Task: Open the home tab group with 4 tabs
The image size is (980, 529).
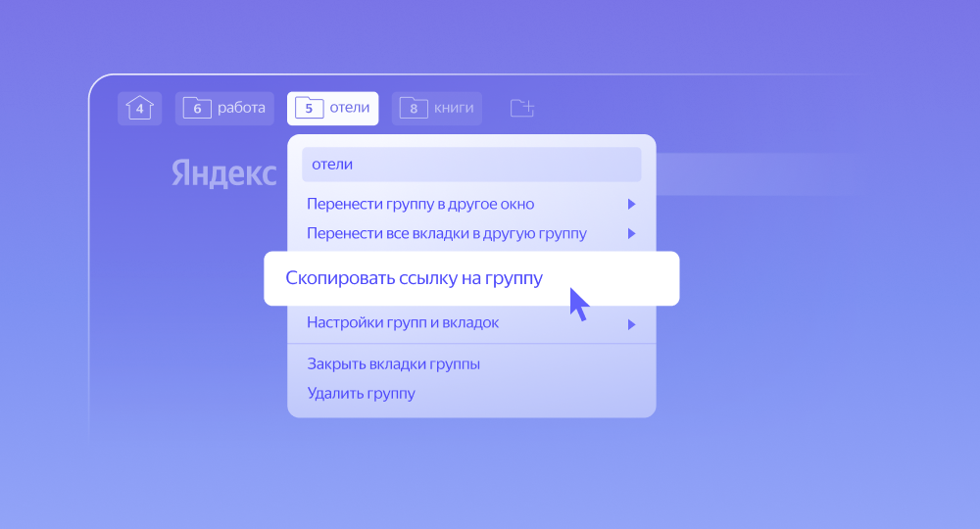Action: tap(139, 109)
